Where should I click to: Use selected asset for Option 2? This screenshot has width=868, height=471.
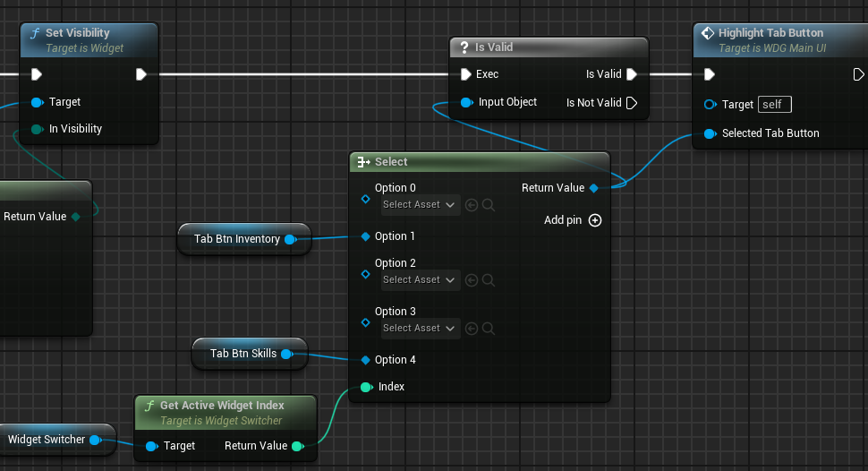tap(472, 280)
